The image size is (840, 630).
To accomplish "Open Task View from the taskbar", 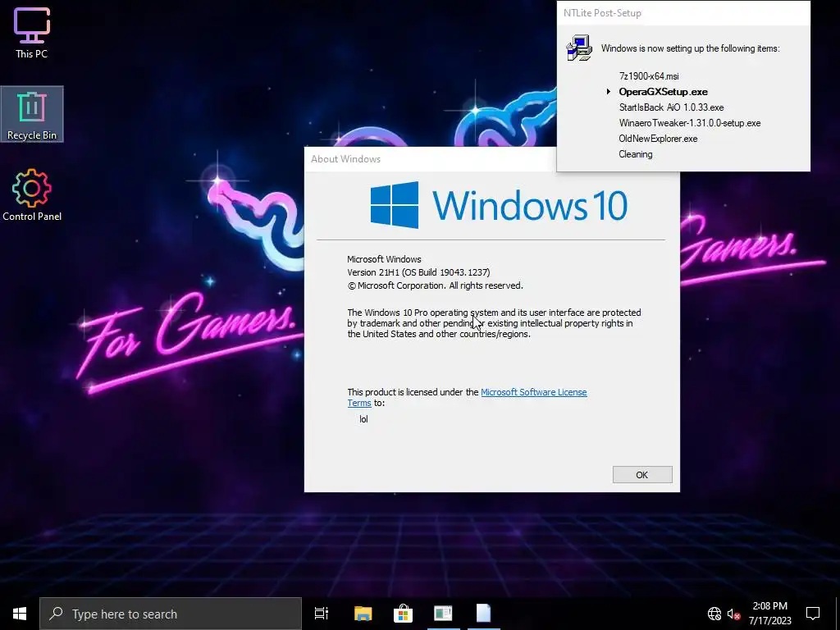I will (x=322, y=614).
